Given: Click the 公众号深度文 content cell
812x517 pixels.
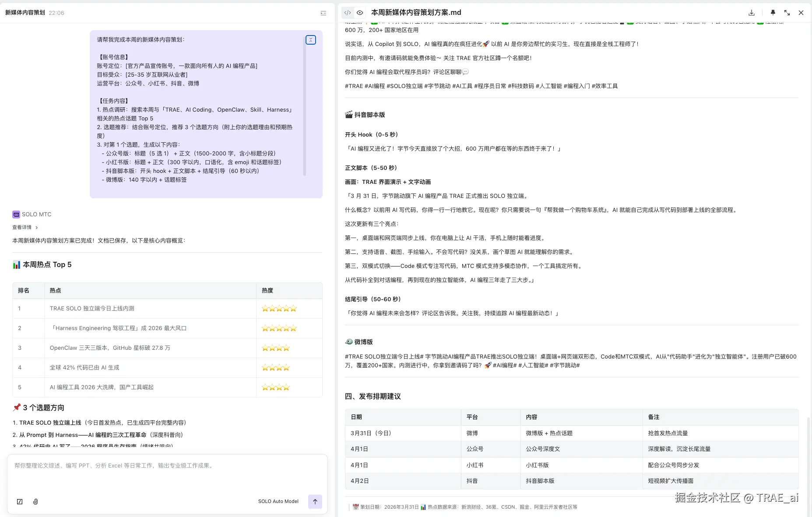Looking at the screenshot, I should click(581, 449).
